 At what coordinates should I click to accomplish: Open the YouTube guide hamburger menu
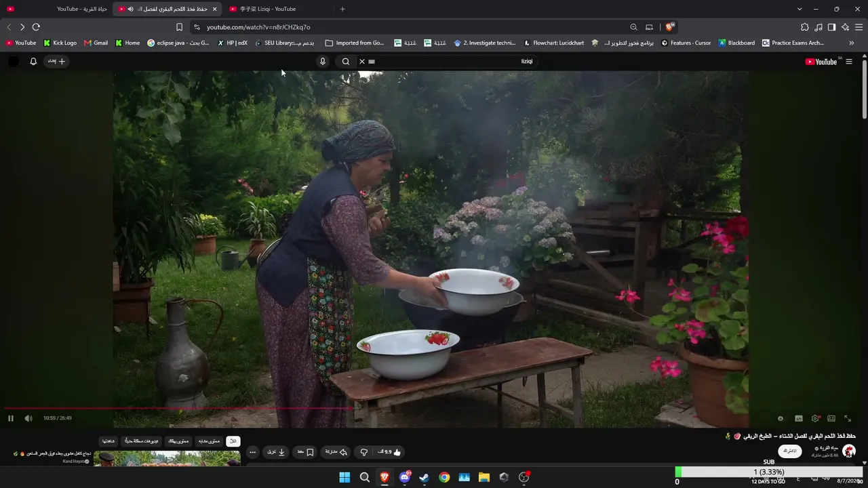[x=849, y=62]
